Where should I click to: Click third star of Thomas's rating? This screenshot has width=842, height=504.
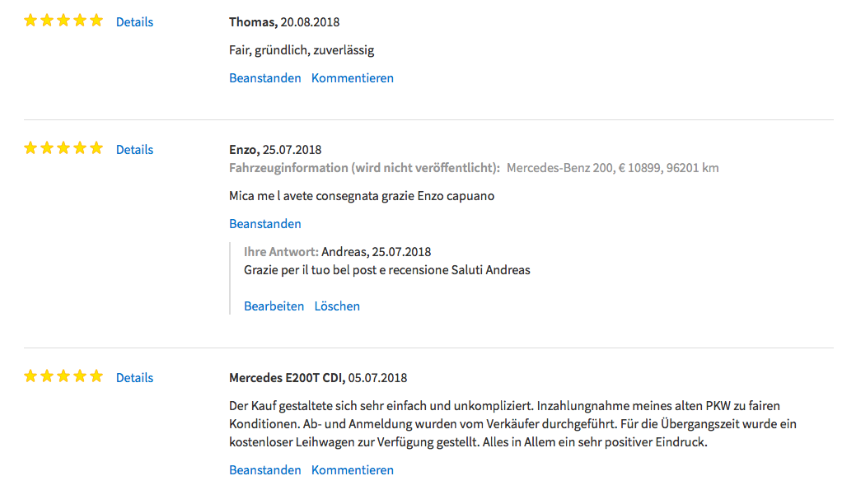point(63,21)
